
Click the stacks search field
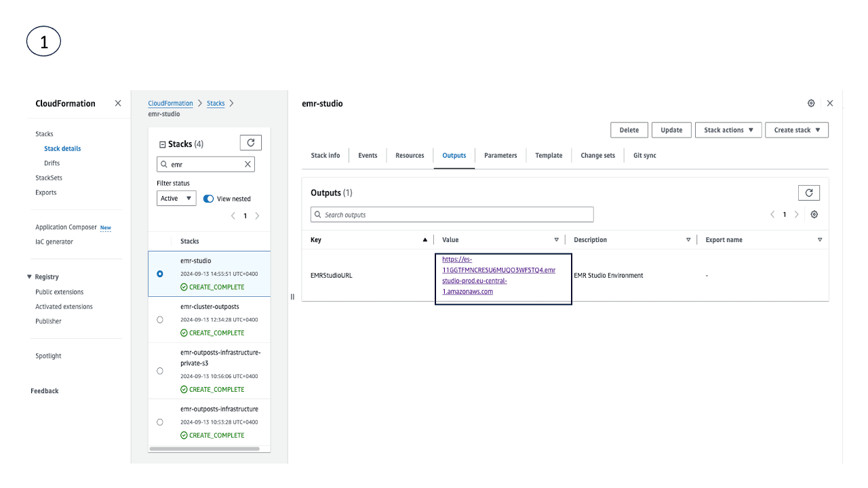click(205, 164)
